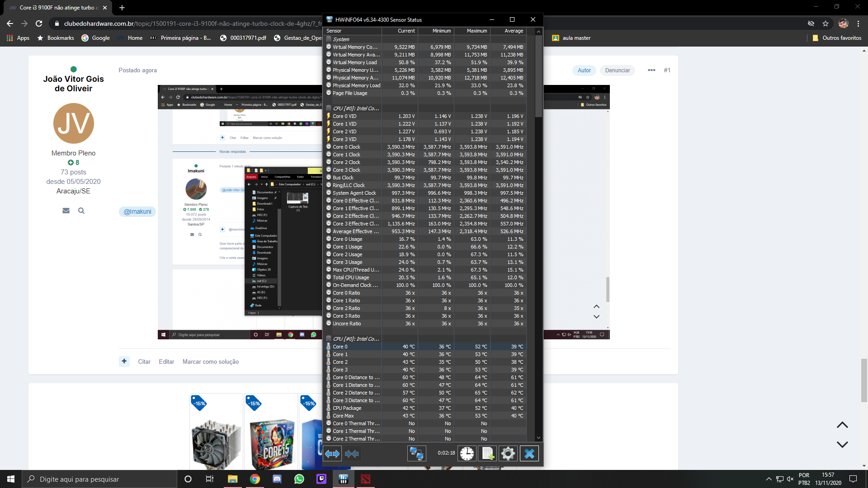
Task: Click the Windows search box Digite aqui para pesquisar
Action: tap(99, 479)
